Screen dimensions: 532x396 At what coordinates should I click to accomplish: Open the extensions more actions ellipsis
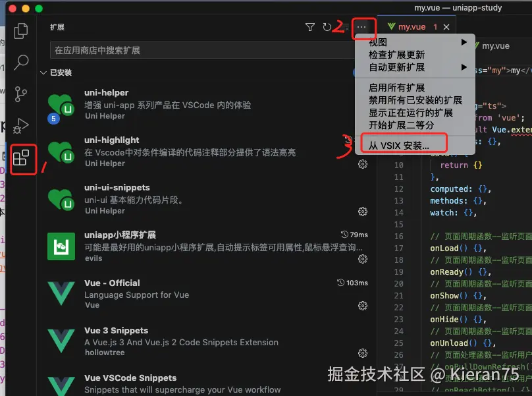pos(361,27)
